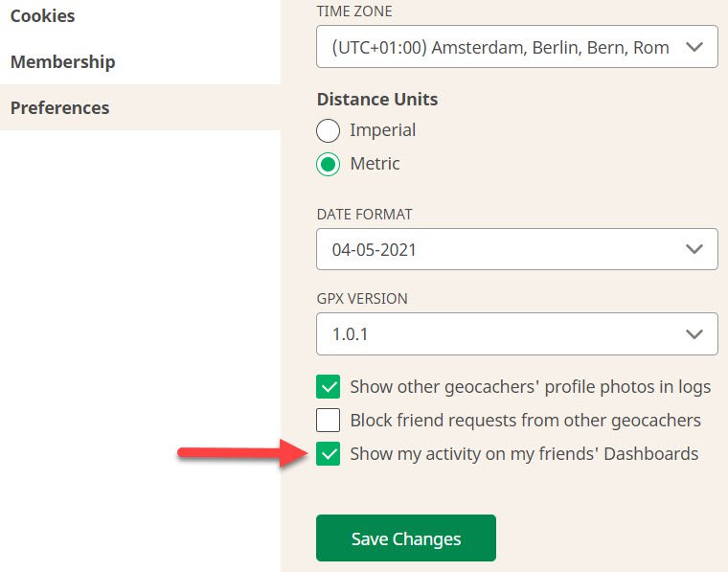Uncheck show profile photos in logs

pyautogui.click(x=328, y=387)
